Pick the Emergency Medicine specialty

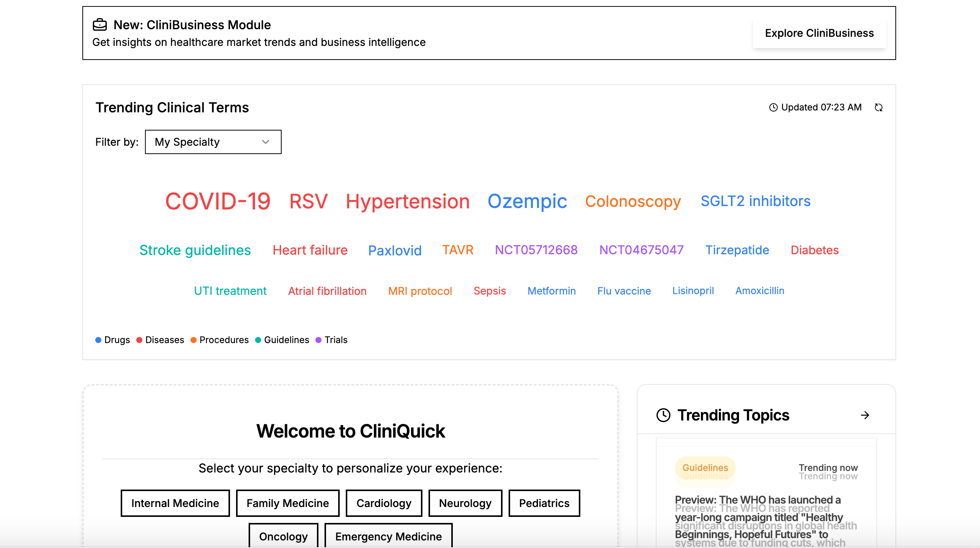(388, 536)
